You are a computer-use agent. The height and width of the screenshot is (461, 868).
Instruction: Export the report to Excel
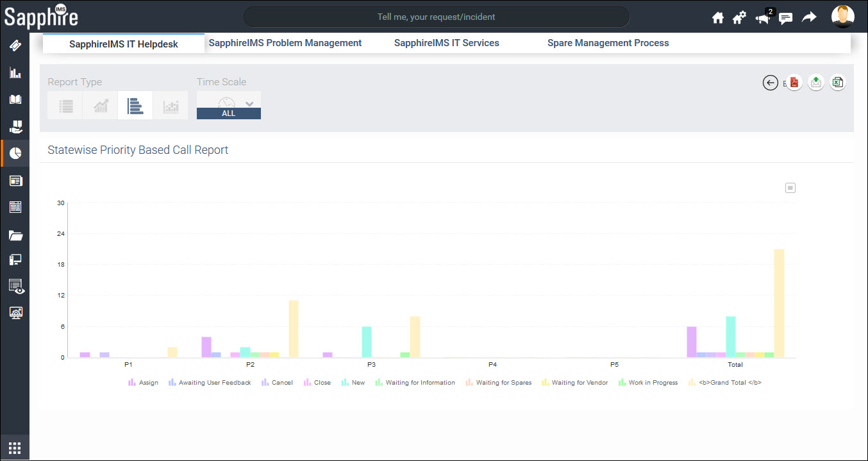click(837, 82)
